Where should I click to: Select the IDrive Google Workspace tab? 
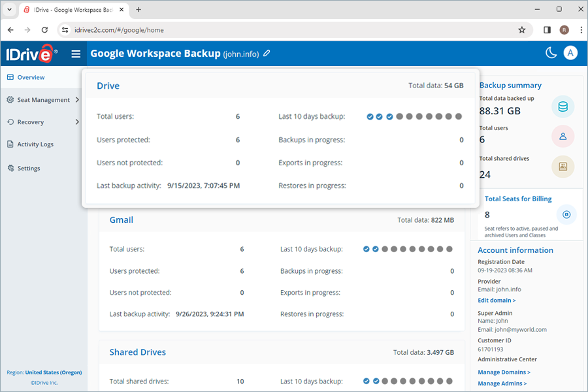(73, 10)
